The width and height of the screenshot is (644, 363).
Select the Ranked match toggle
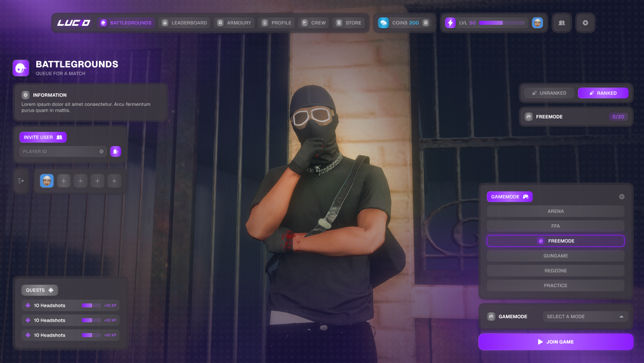pos(603,93)
